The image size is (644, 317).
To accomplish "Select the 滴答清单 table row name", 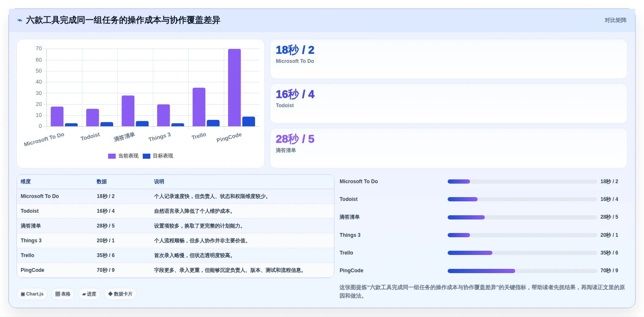I will [31, 226].
